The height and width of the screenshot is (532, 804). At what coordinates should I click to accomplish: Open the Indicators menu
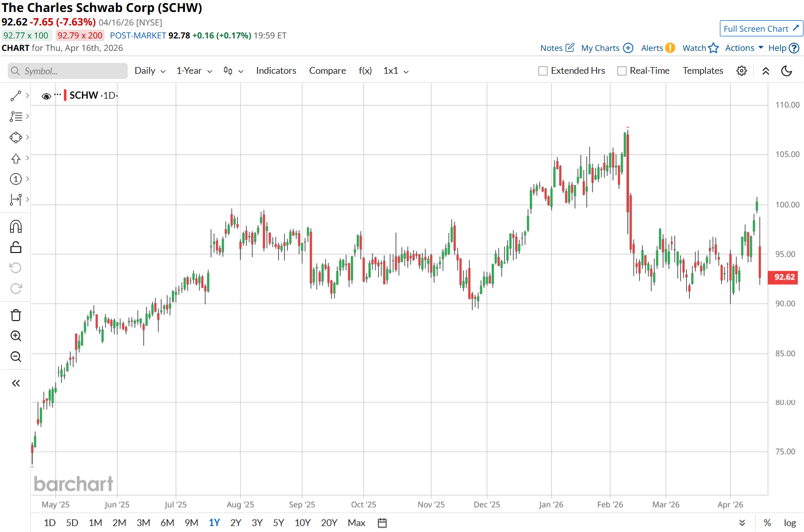click(276, 71)
